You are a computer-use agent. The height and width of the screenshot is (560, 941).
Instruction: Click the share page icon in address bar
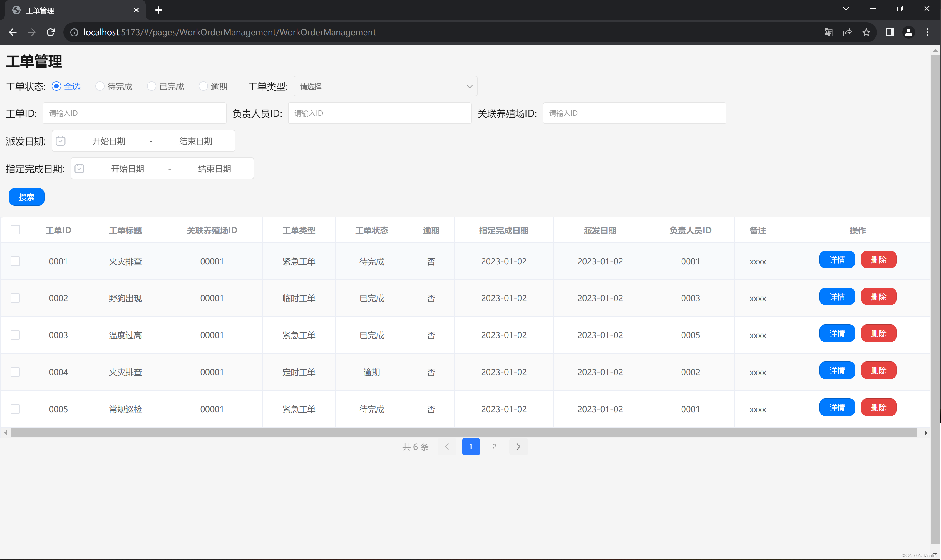click(847, 32)
